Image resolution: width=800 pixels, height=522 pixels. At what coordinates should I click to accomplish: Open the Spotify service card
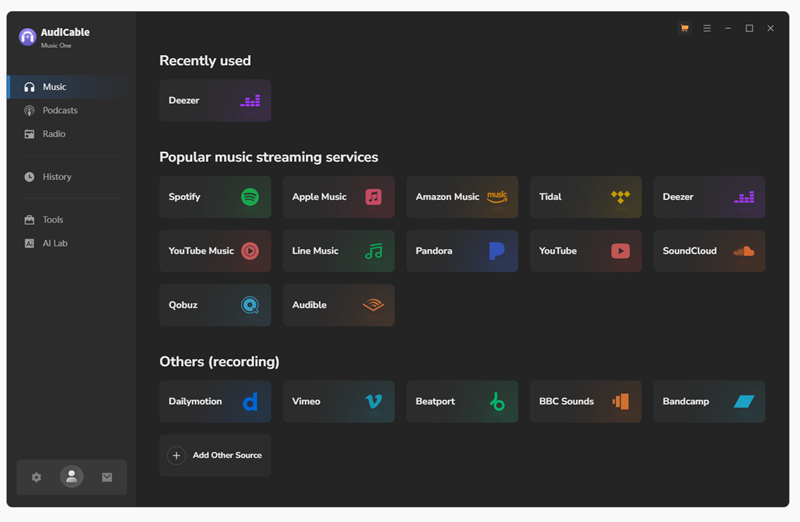pos(215,197)
